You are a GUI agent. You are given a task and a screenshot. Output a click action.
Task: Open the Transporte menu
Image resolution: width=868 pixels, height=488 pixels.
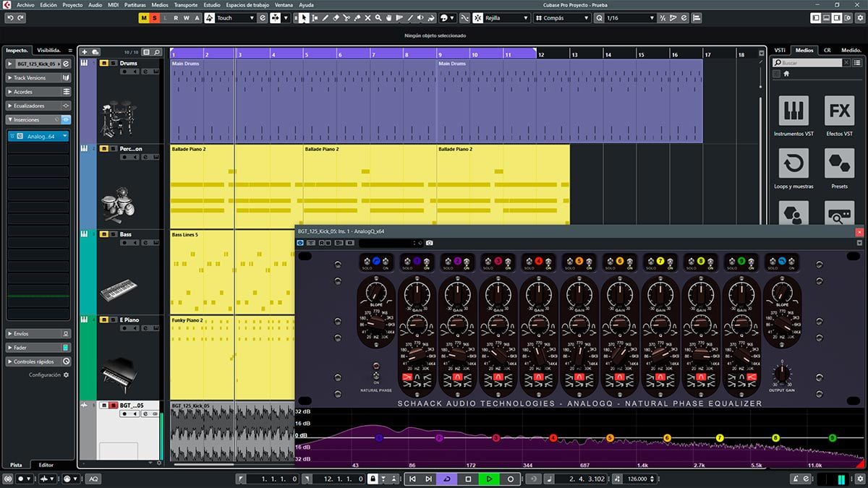pos(185,4)
